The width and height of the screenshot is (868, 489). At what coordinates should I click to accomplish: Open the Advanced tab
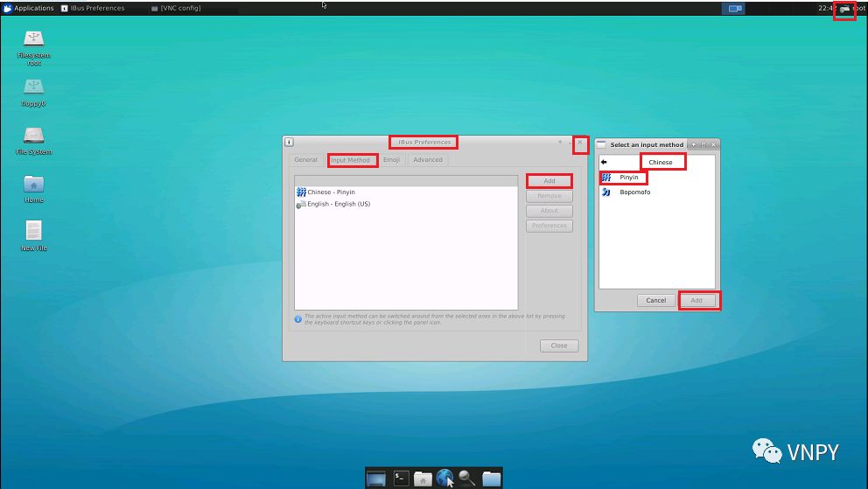428,160
